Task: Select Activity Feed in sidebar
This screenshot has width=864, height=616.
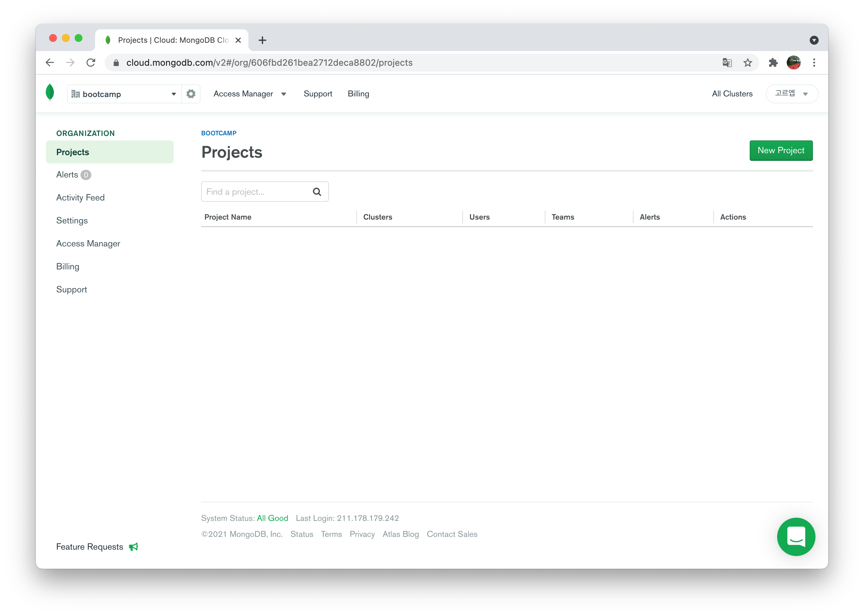Action: (x=80, y=198)
